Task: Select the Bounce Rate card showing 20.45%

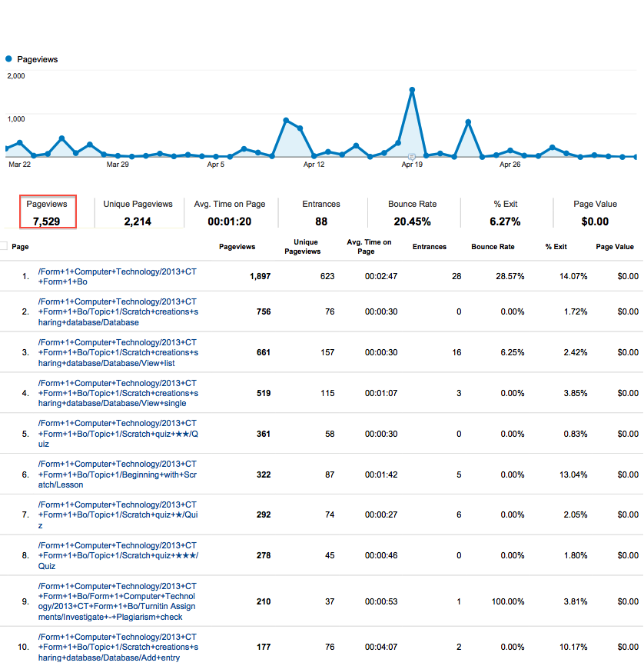Action: click(412, 210)
